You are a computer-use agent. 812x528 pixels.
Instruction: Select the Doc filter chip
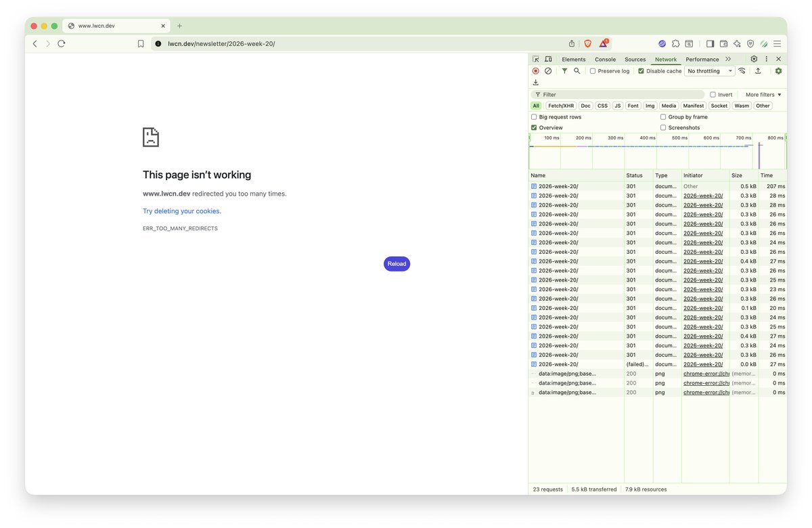pyautogui.click(x=585, y=106)
